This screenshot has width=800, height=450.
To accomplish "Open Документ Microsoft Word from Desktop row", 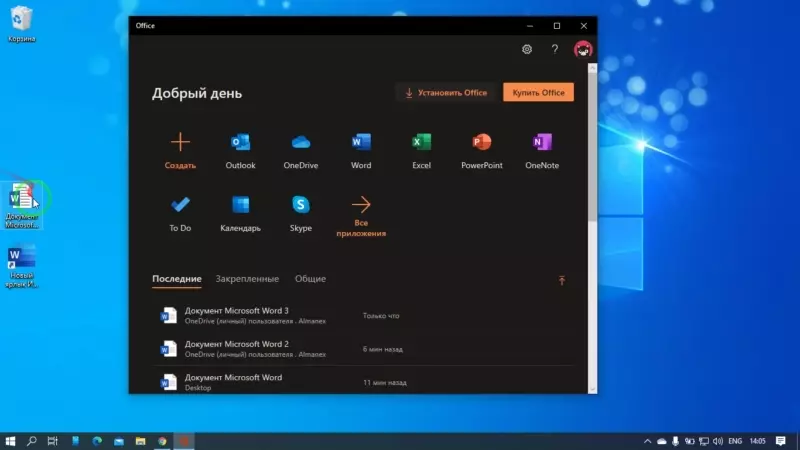I will point(363,382).
